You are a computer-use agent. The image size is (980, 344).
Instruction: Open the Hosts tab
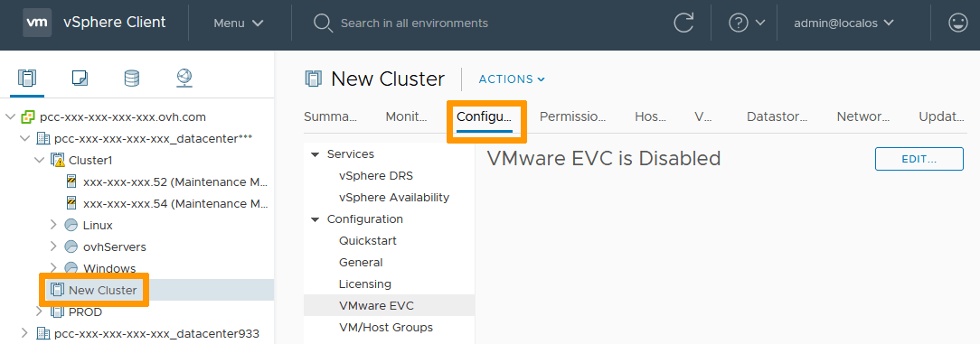pos(651,116)
